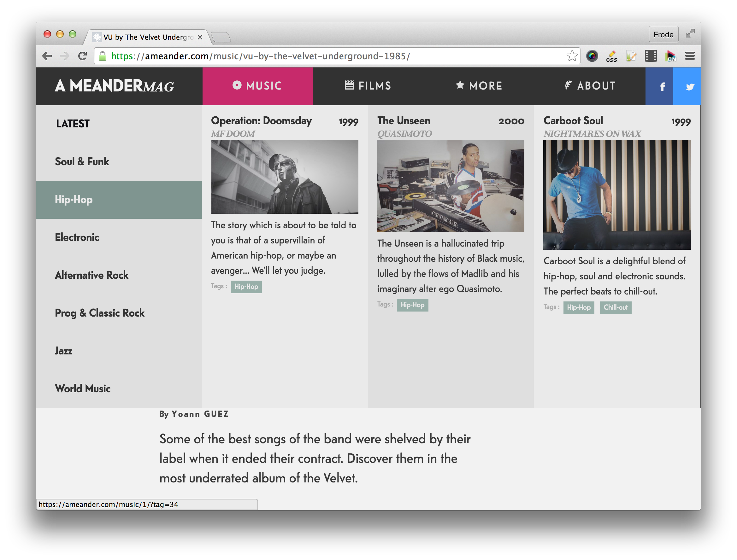737x560 pixels.
Task: Open the ABOUT navigation menu
Action: [x=590, y=86]
